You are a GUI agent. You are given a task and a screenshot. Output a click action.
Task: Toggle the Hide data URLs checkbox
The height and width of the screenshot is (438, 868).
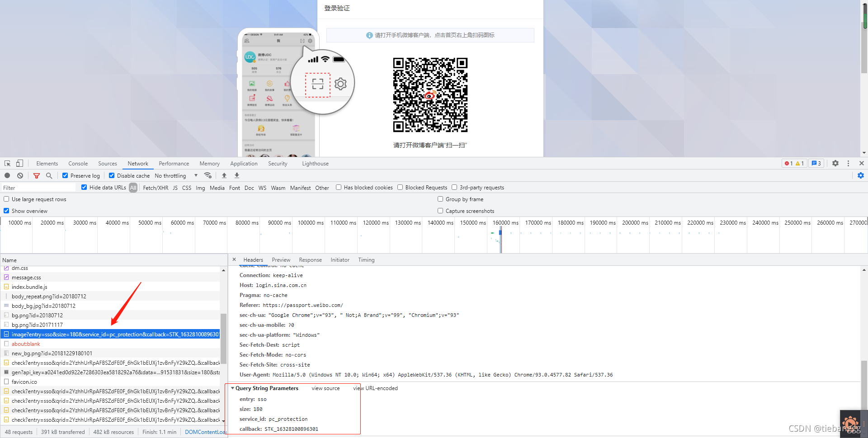click(84, 187)
